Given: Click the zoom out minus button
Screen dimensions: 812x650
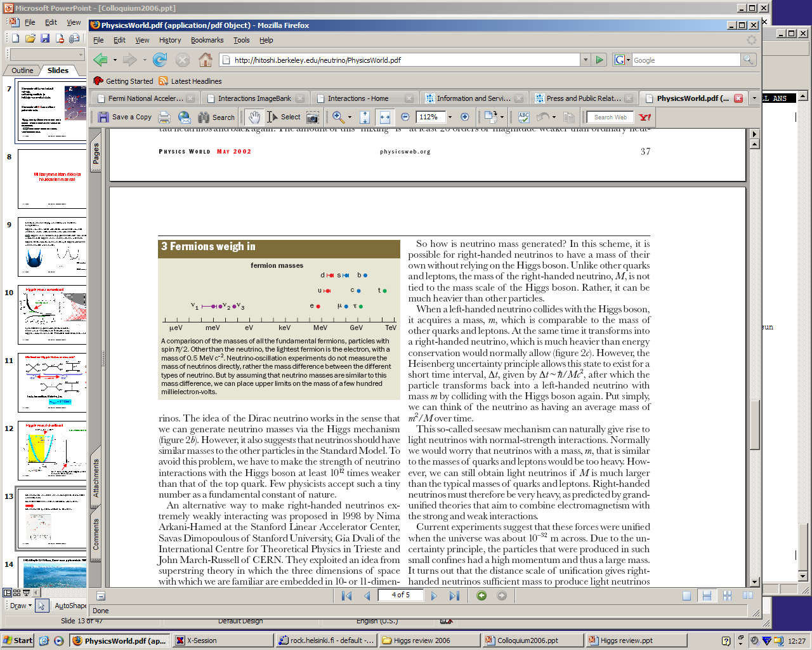Looking at the screenshot, I should pos(405,117).
